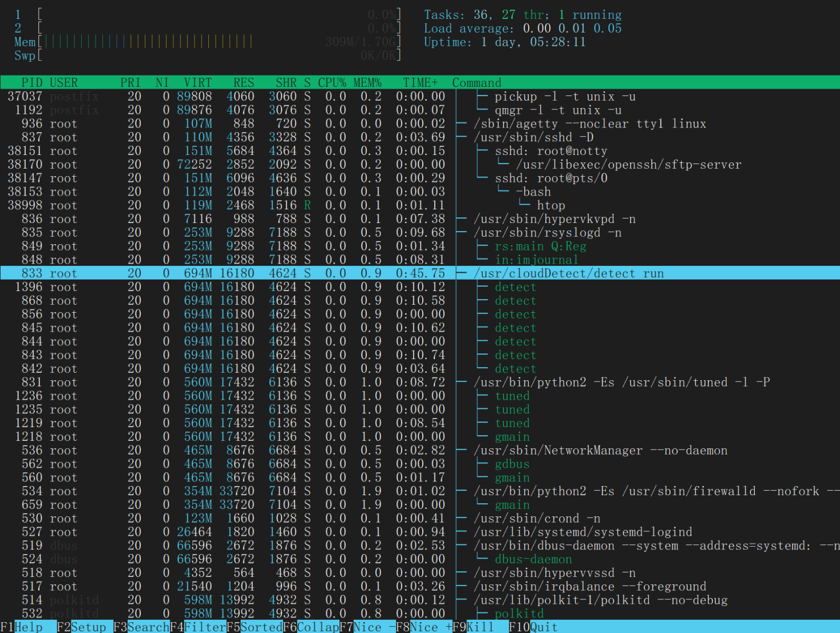
Task: Click the CPU 1 usage meter
Action: click(x=208, y=14)
